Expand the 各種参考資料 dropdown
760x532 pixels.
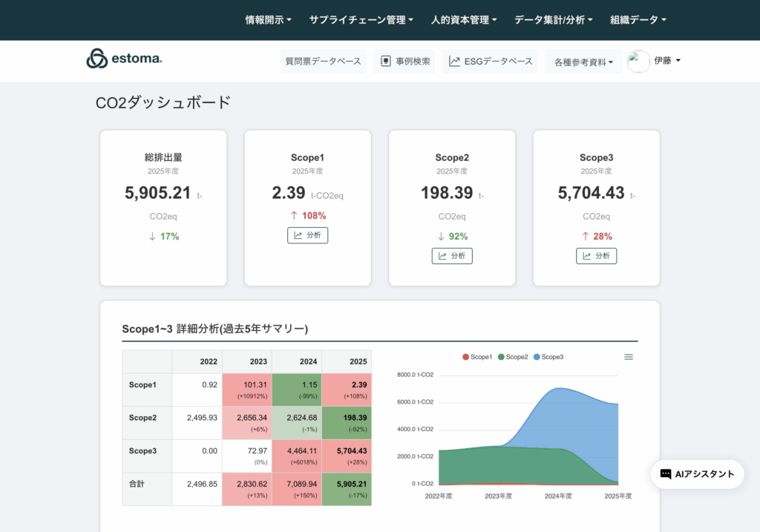click(x=583, y=62)
